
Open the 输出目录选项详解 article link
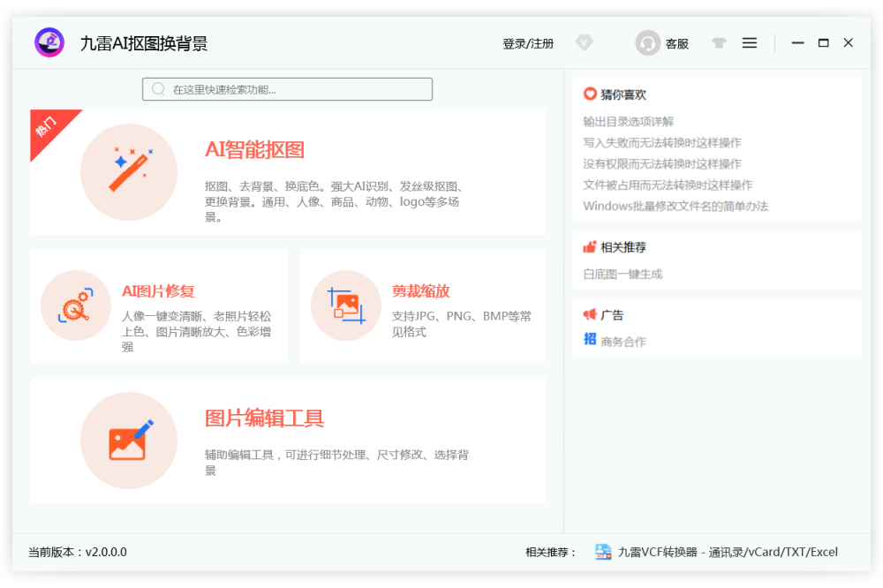click(628, 122)
